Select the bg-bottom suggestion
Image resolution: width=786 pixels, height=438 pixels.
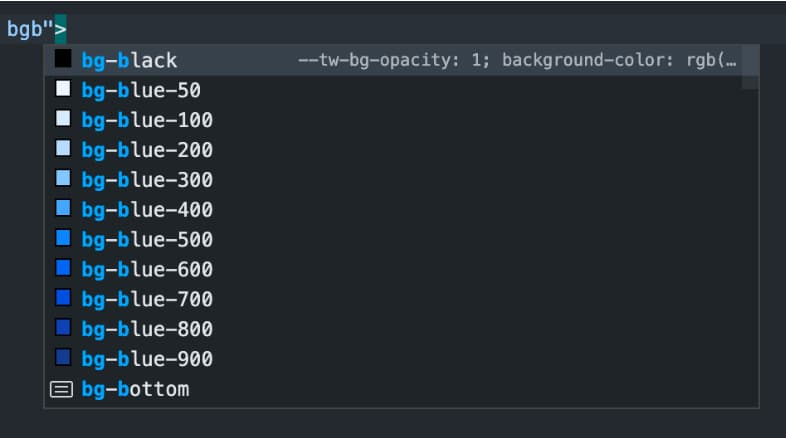pyautogui.click(x=135, y=389)
